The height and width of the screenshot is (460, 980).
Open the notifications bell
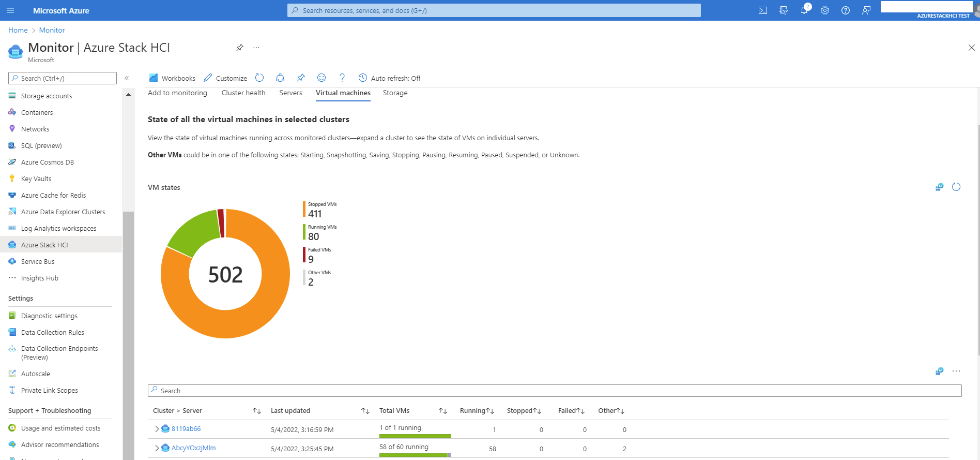(x=804, y=10)
